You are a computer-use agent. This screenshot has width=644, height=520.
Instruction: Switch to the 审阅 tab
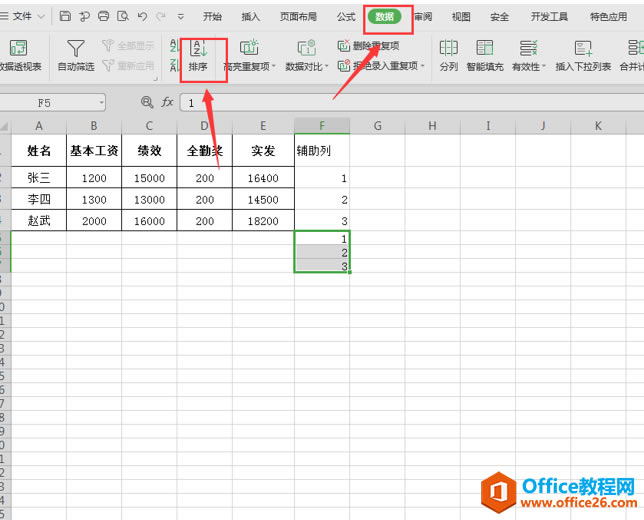(x=423, y=17)
